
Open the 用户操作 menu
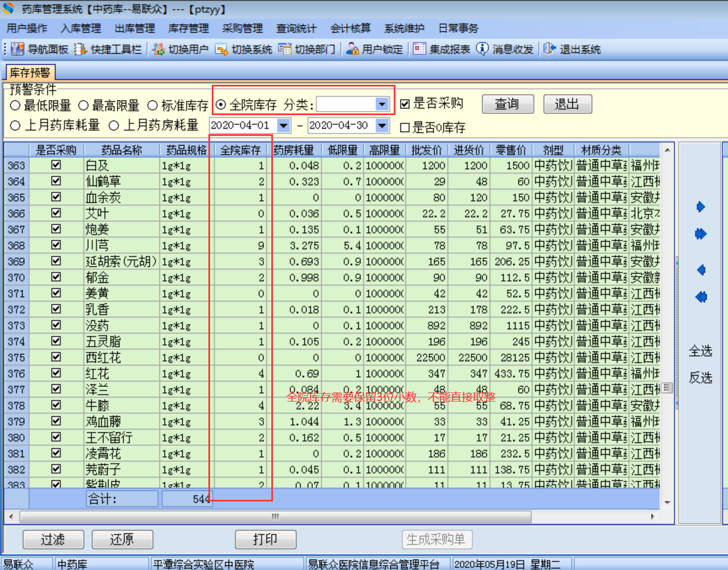click(27, 29)
